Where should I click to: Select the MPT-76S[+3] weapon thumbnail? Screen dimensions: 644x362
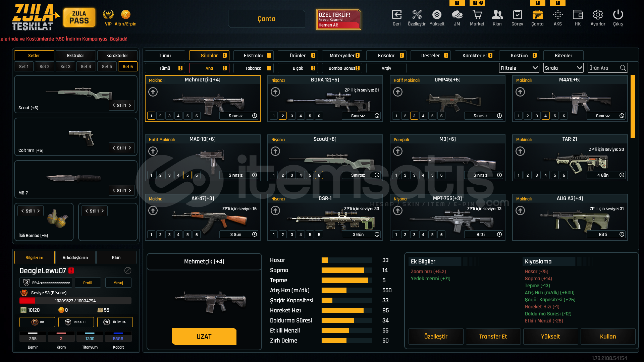(451, 221)
